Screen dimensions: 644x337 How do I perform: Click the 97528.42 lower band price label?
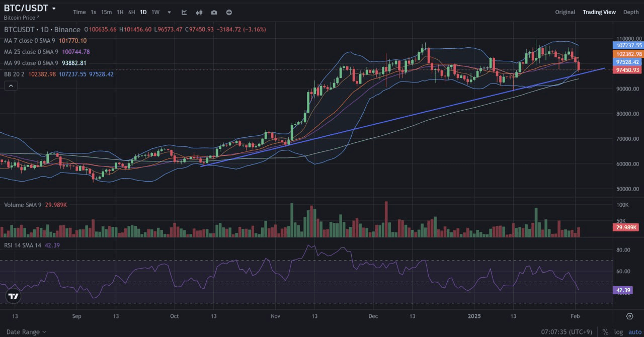tap(628, 62)
